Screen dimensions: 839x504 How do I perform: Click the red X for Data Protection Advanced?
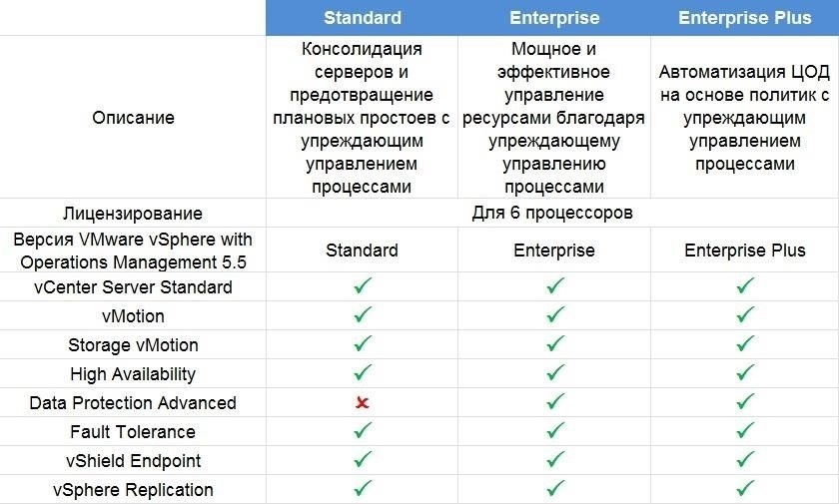(363, 403)
